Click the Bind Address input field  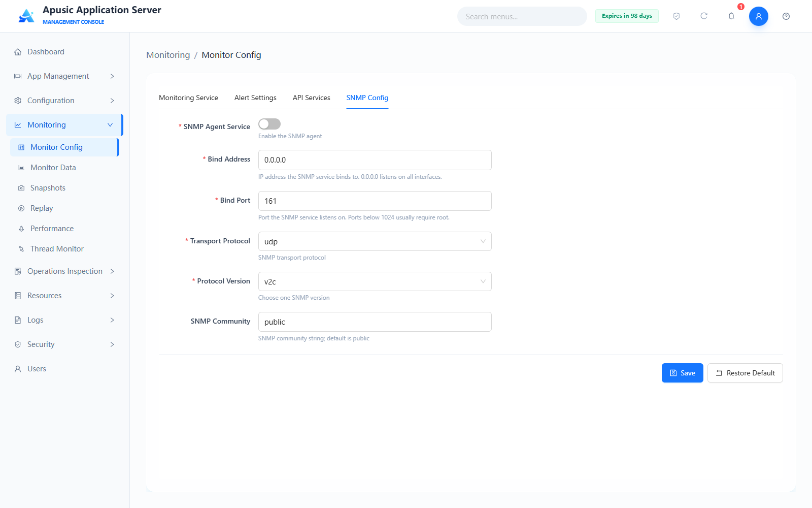tap(375, 160)
